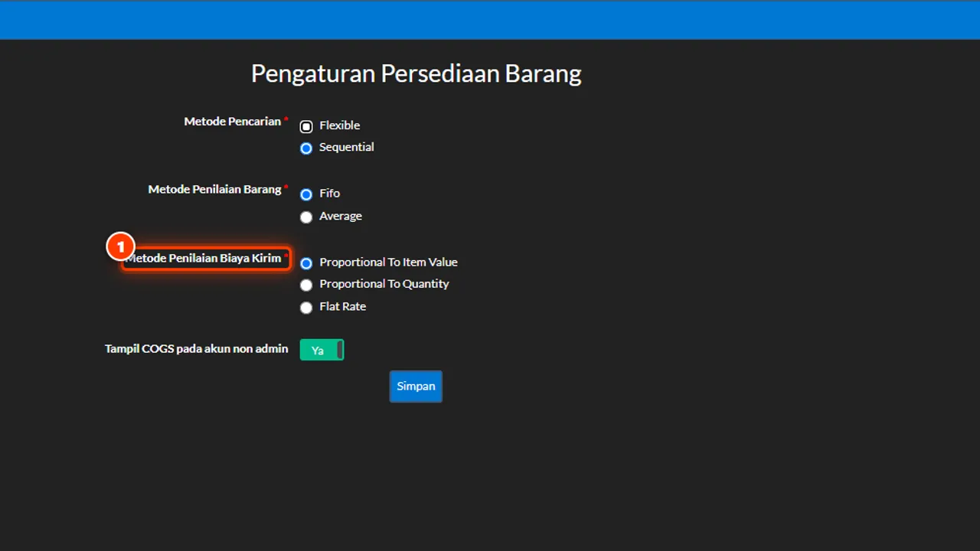Click the Metode Penilaian Biaya Kirim label

[204, 258]
